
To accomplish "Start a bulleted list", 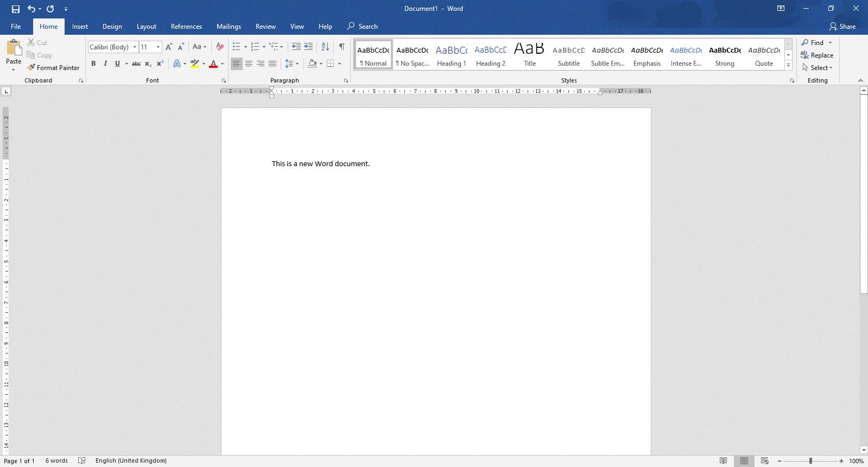I will (x=237, y=47).
